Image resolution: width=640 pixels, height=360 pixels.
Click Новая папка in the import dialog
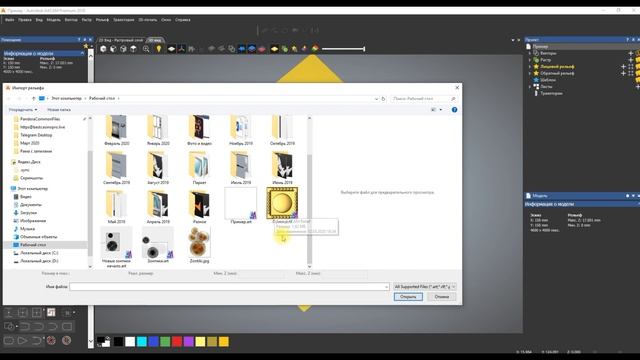pos(59,110)
